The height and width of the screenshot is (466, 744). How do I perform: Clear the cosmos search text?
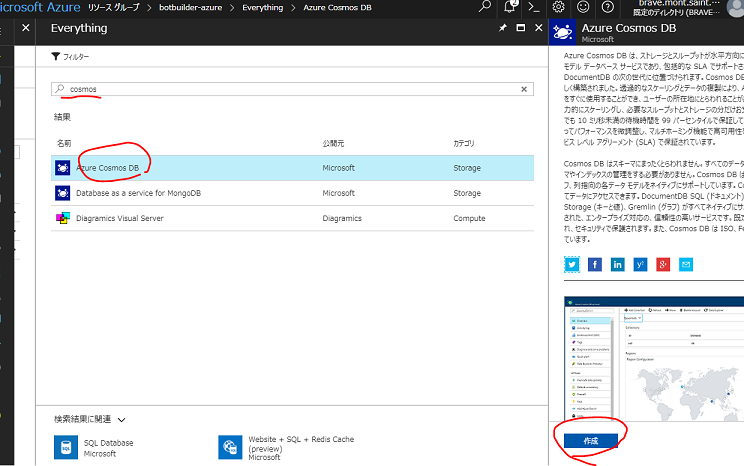(524, 89)
